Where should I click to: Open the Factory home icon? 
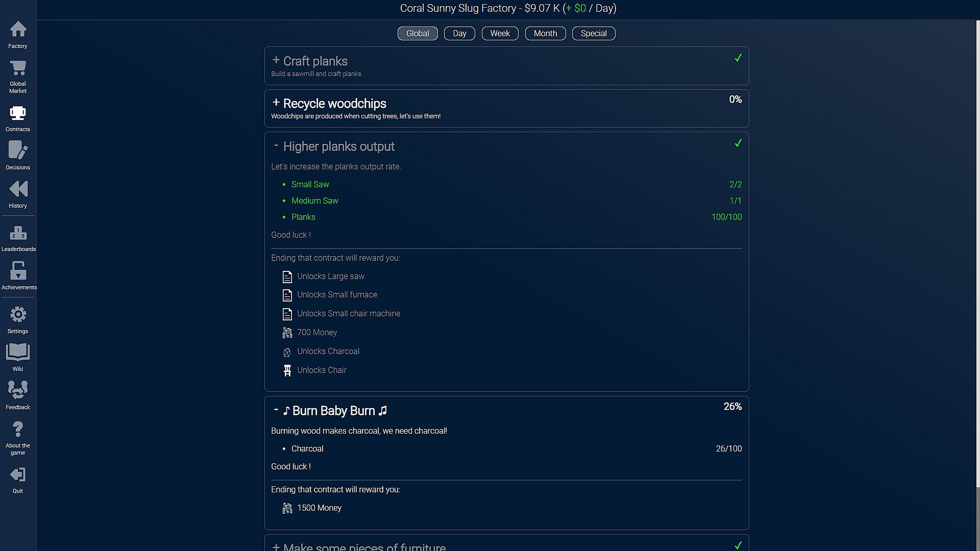click(x=18, y=30)
